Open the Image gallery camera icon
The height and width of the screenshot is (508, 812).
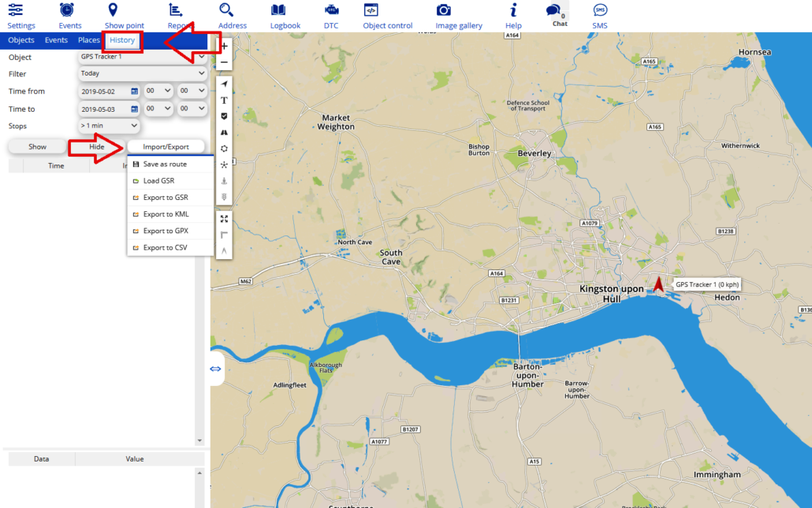pos(444,9)
